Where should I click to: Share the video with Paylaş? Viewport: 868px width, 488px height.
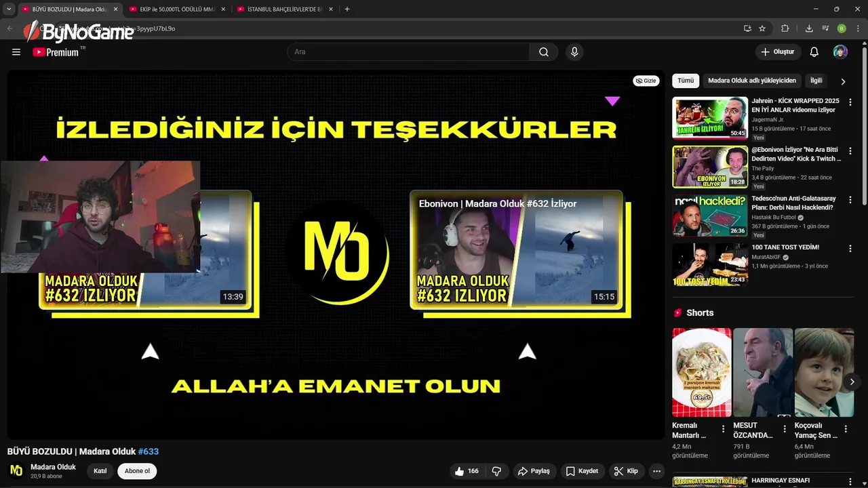(534, 471)
